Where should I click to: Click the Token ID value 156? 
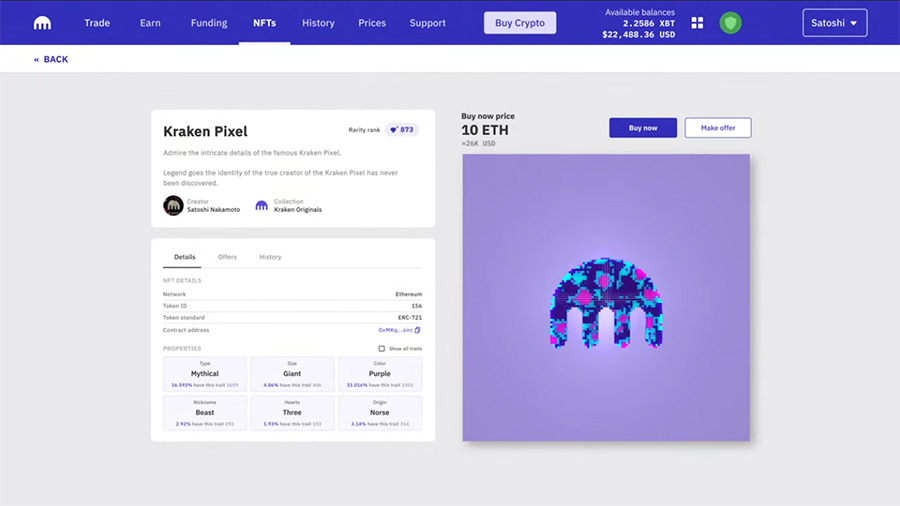pyautogui.click(x=417, y=306)
